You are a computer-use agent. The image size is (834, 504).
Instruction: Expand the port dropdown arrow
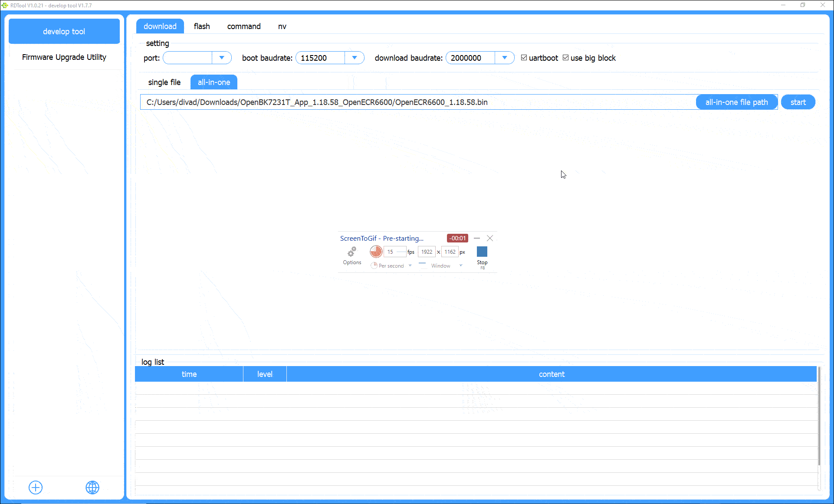(x=222, y=58)
